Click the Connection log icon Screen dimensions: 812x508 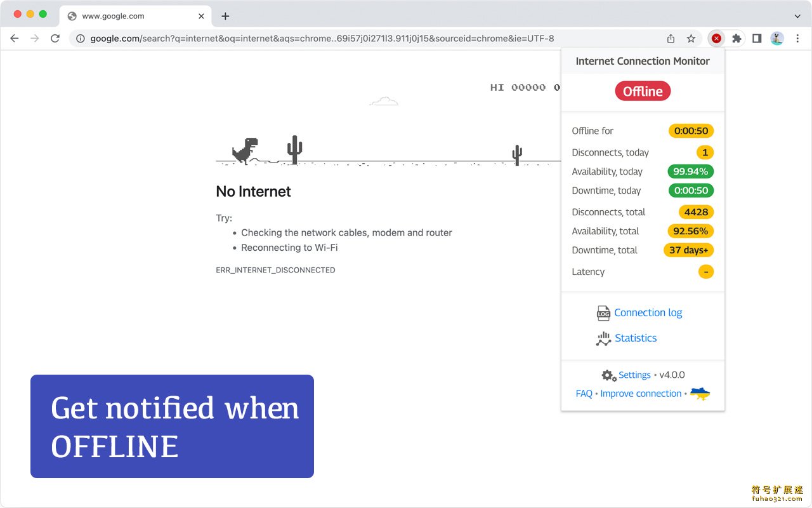tap(603, 313)
